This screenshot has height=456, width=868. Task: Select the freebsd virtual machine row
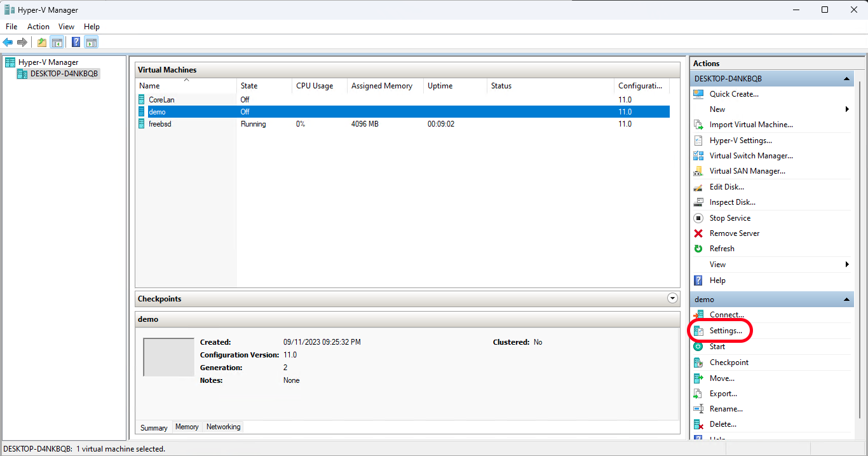click(x=403, y=124)
